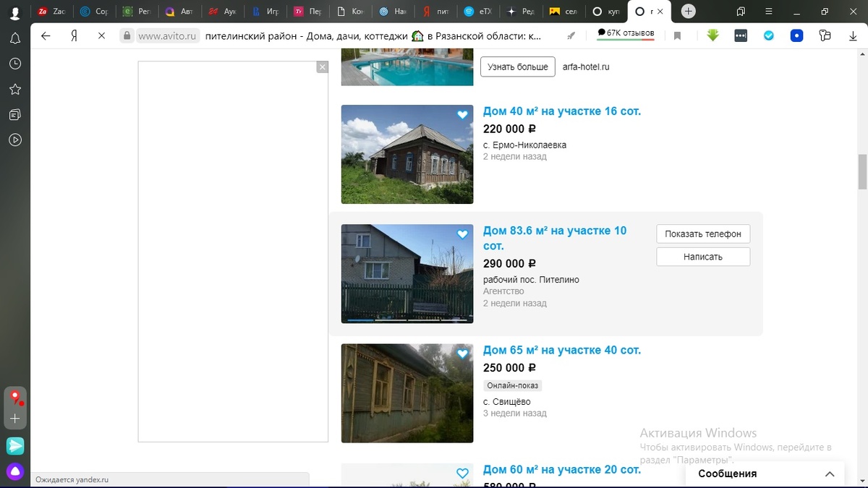The image size is (868, 488).
Task: Bookmark this page with flag icon
Action: 677,35
